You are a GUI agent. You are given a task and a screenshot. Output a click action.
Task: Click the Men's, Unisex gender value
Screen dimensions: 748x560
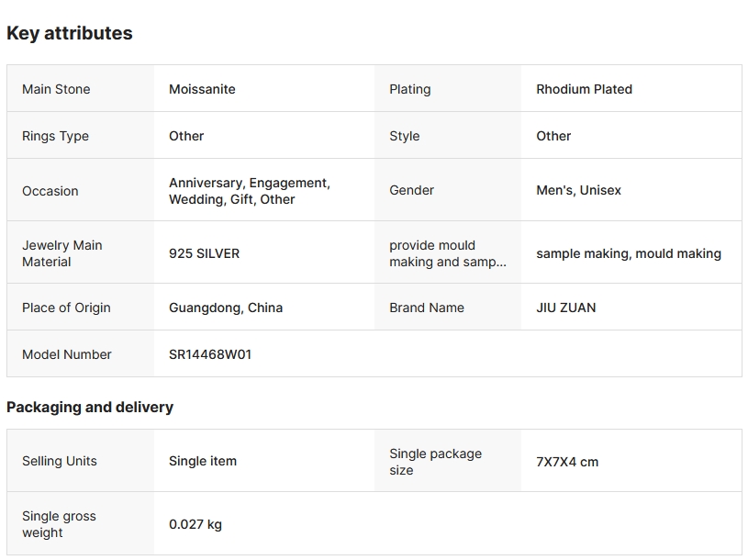coord(578,190)
